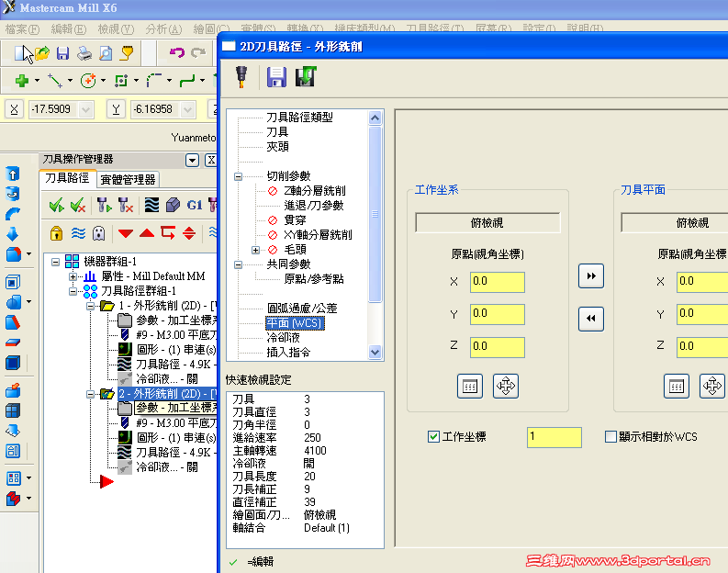This screenshot has width=728, height=573.
Task: Click the work coordinate Z origin field
Action: (498, 347)
